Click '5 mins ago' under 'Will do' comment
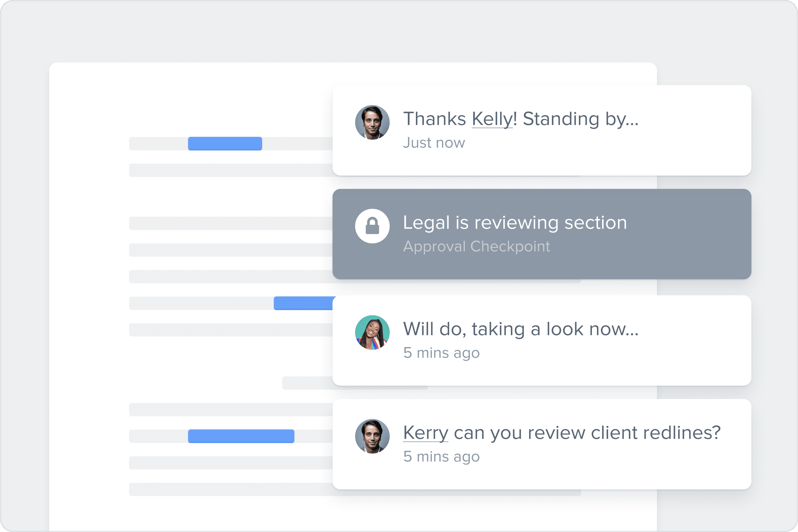Screen dimensions: 798x532 (441, 353)
